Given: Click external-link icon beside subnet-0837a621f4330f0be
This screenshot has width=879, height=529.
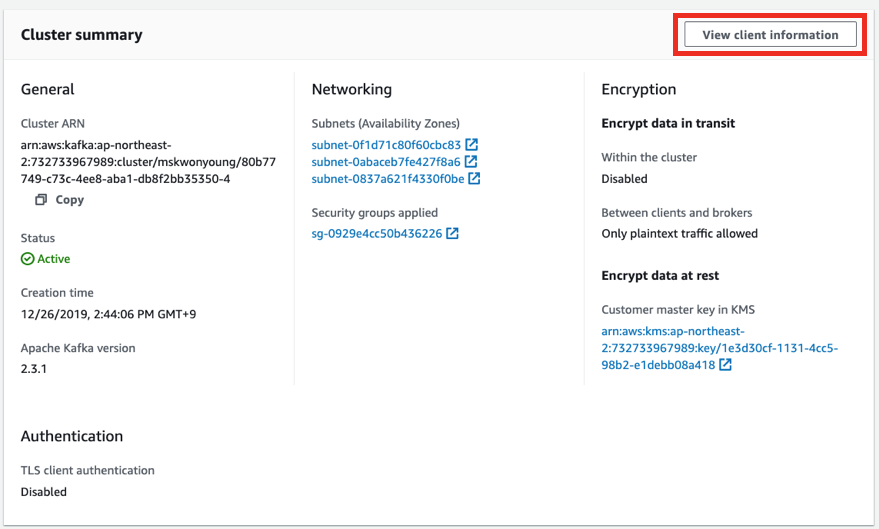Looking at the screenshot, I should (474, 178).
